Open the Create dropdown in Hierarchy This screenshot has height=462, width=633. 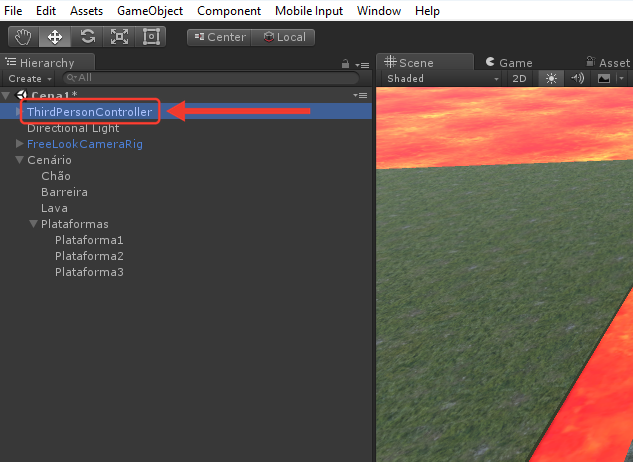(30, 78)
